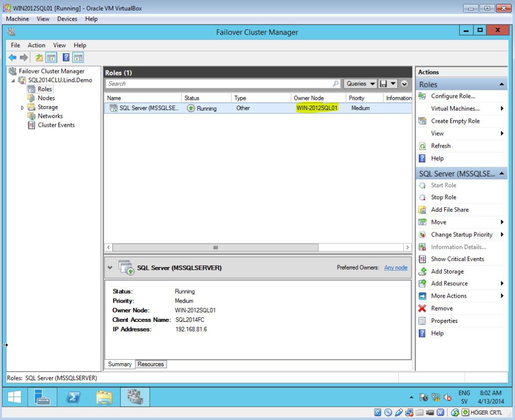Collapse the SQL Server actions section

tap(501, 174)
